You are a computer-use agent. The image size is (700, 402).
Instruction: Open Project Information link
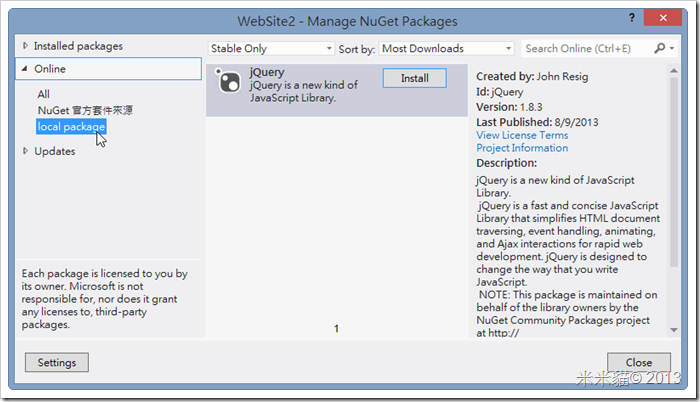pos(522,148)
